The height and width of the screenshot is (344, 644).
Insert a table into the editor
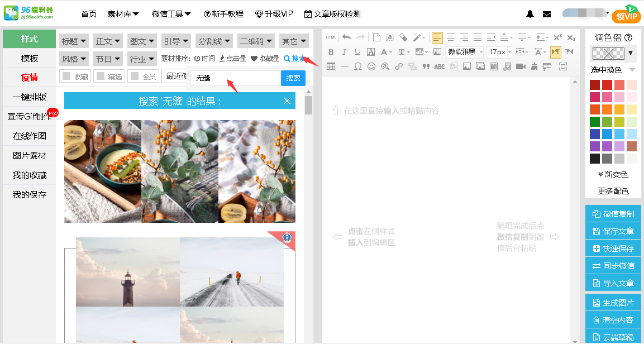(x=331, y=66)
